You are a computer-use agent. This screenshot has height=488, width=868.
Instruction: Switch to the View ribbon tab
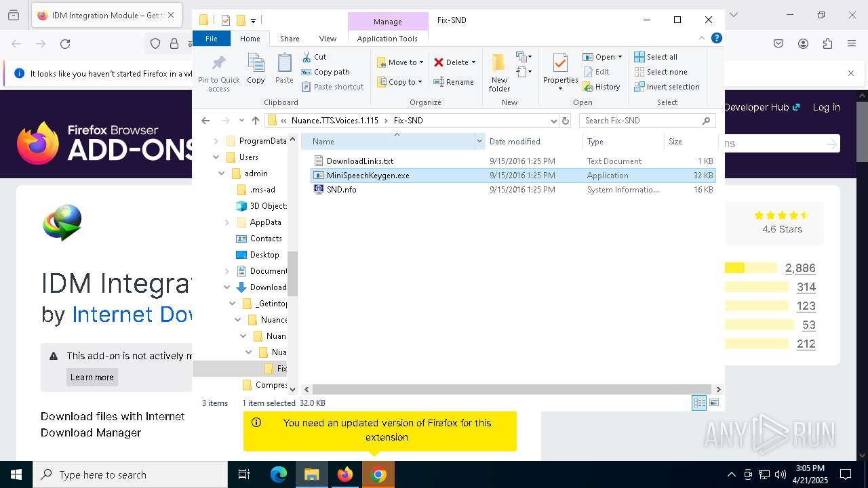tap(328, 39)
